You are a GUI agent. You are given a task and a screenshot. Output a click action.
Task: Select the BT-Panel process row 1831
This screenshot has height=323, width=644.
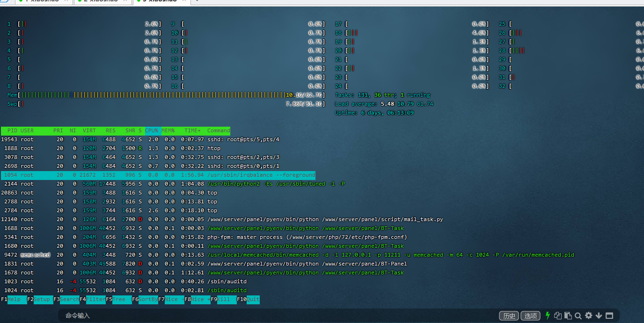coord(204,264)
